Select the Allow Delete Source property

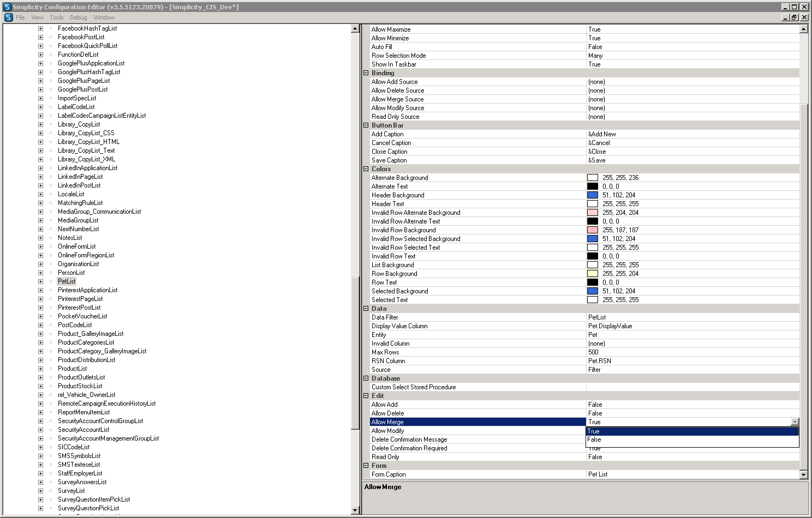pos(584,91)
